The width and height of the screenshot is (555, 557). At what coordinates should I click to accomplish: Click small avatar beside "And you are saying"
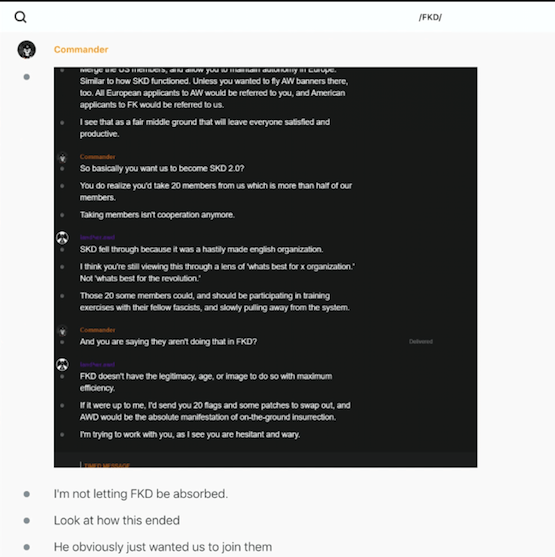click(x=63, y=331)
